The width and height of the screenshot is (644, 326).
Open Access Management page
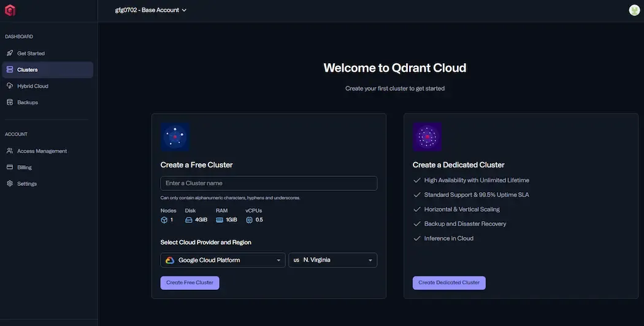[48, 151]
